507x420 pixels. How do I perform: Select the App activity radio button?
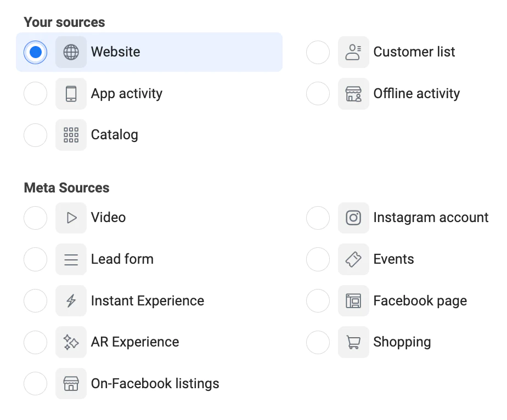[x=36, y=94]
